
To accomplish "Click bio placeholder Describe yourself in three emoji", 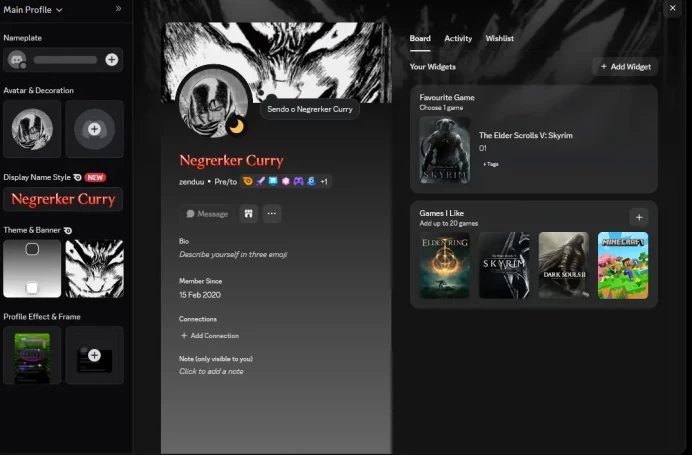I will pyautogui.click(x=233, y=254).
